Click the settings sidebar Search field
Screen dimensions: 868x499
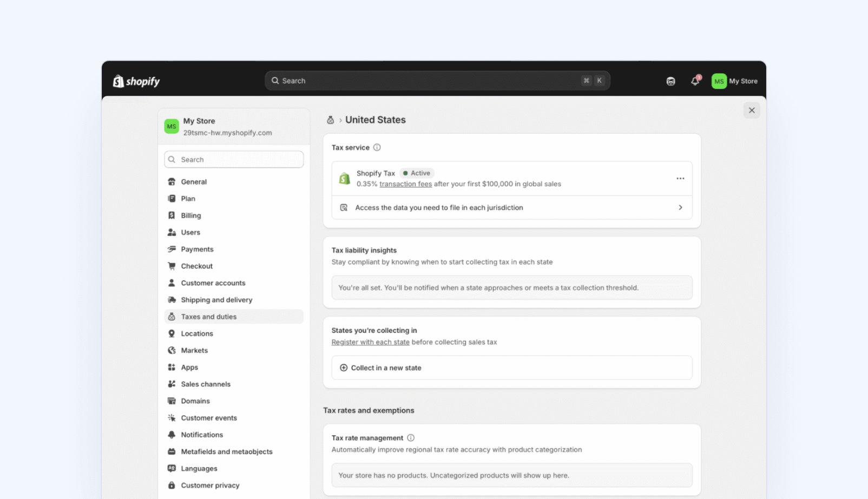234,160
